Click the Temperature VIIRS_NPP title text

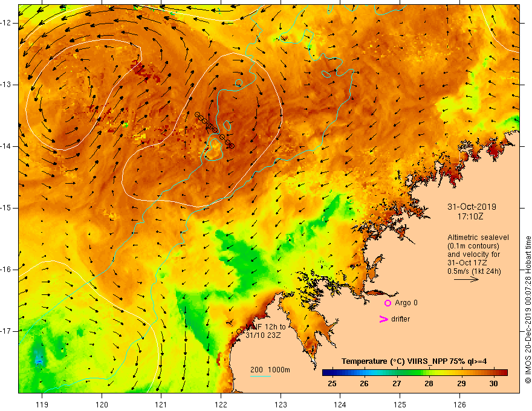414,361
